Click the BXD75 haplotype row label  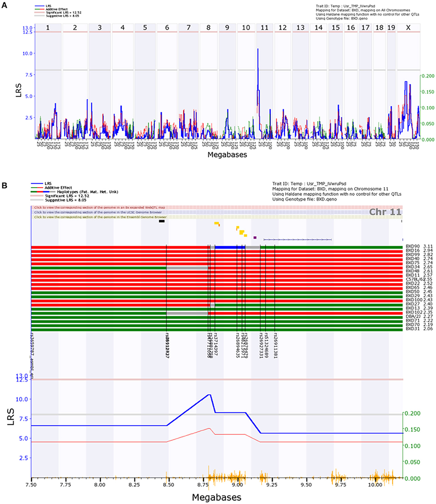[x=412, y=263]
